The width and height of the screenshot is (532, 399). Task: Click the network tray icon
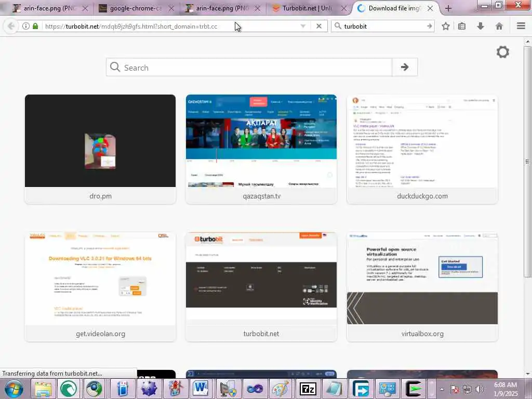tap(467, 389)
